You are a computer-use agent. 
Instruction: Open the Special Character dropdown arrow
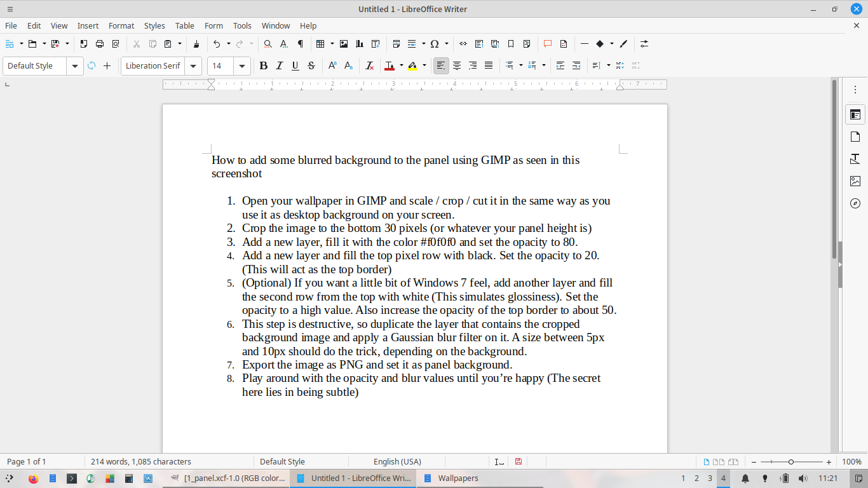[x=446, y=44]
